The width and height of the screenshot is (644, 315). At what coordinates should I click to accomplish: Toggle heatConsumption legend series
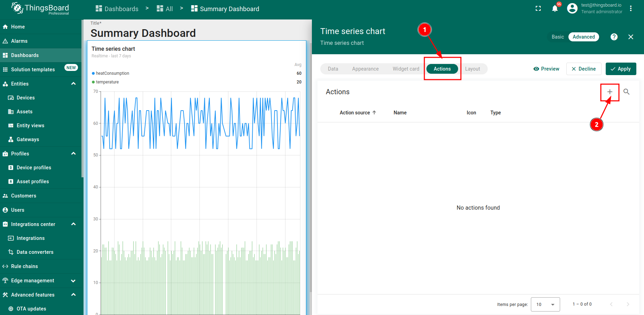(x=110, y=73)
